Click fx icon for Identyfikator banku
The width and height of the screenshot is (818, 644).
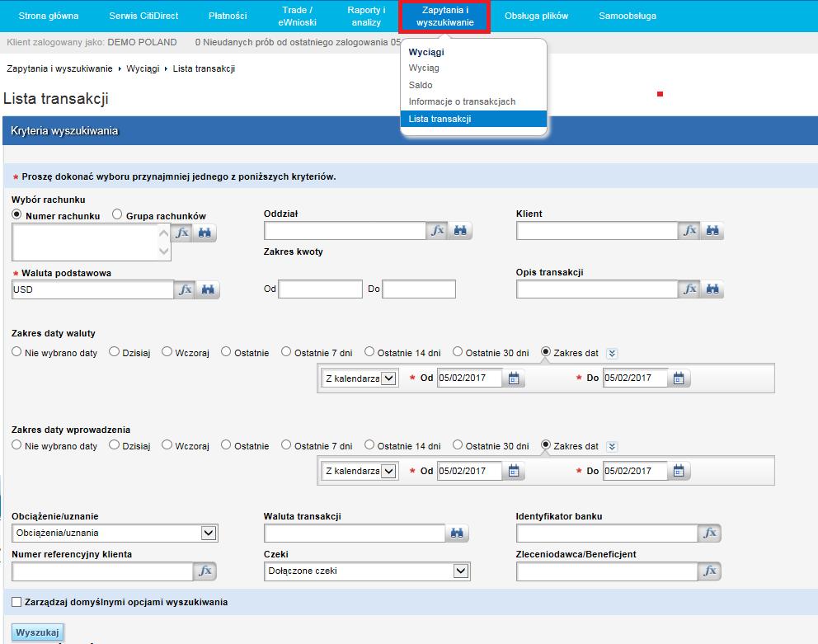(x=710, y=533)
